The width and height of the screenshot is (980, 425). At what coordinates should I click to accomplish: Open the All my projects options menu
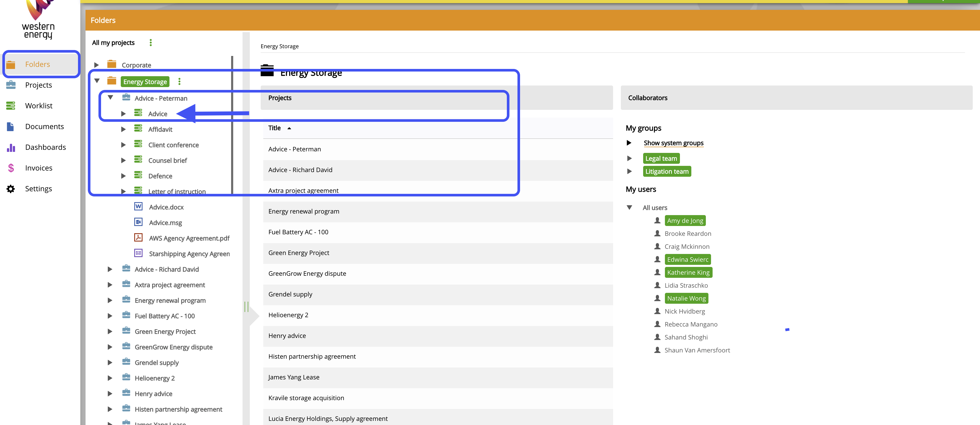tap(151, 42)
